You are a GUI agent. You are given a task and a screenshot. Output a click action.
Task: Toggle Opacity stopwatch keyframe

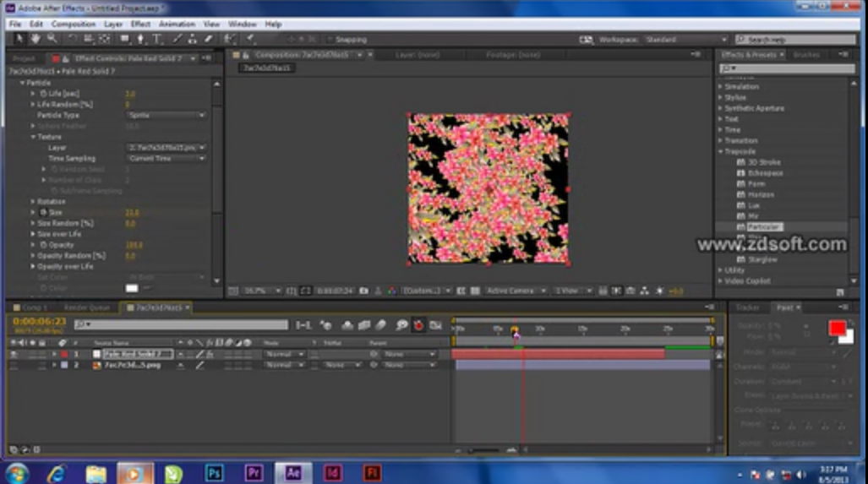point(43,245)
